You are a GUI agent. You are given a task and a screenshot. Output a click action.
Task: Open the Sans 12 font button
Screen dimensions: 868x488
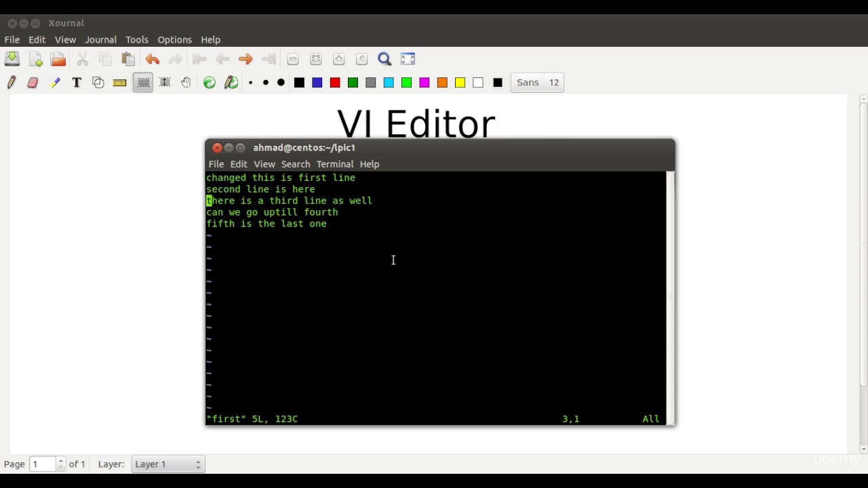click(537, 83)
